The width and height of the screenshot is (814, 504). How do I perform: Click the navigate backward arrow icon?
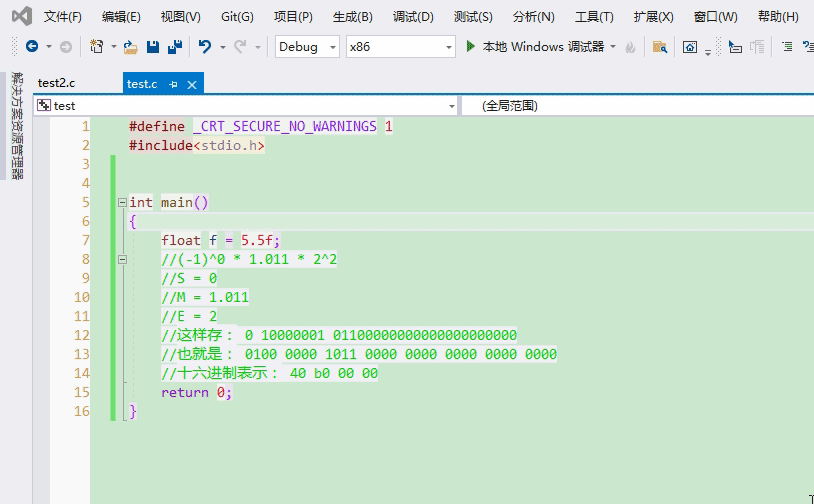click(x=32, y=47)
